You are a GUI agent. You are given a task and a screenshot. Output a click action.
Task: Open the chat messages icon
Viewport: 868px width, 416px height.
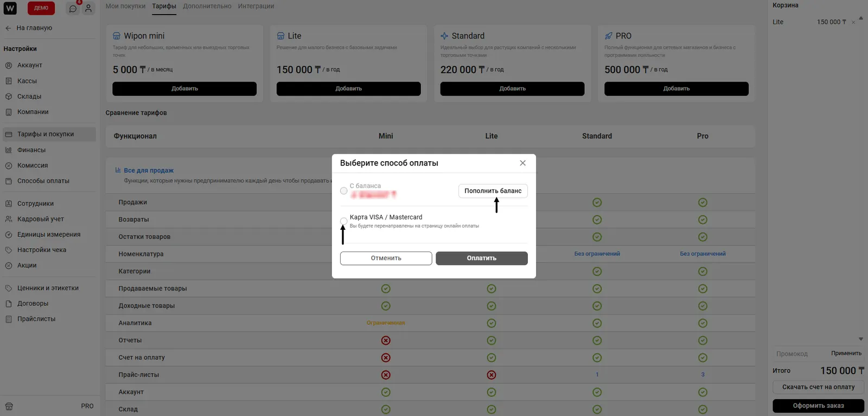pyautogui.click(x=73, y=9)
